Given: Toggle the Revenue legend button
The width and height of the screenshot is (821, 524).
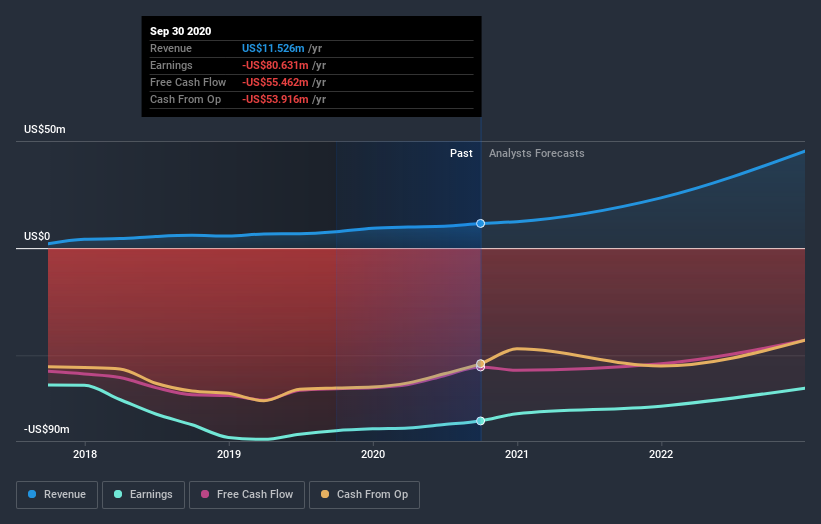Looking at the screenshot, I should point(57,495).
